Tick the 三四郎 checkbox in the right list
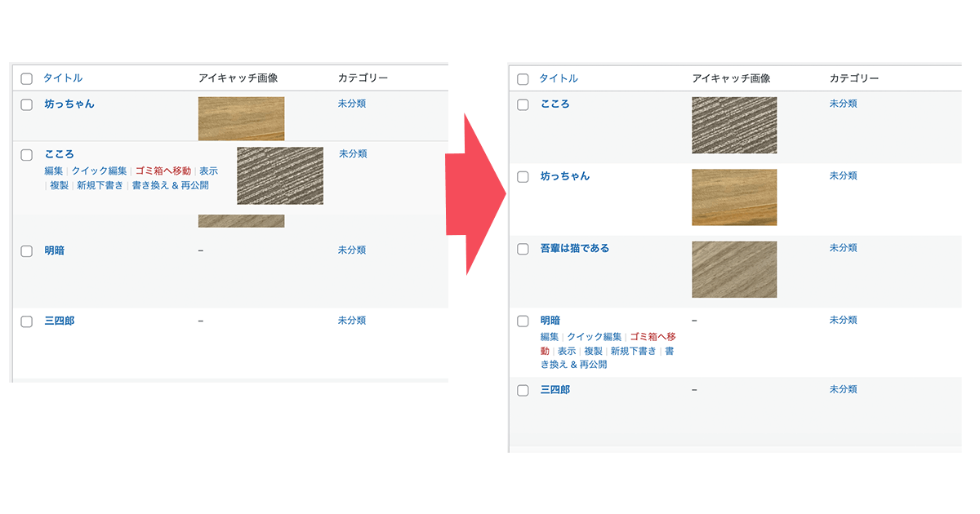Screen dimensions: 980x514 point(523,391)
